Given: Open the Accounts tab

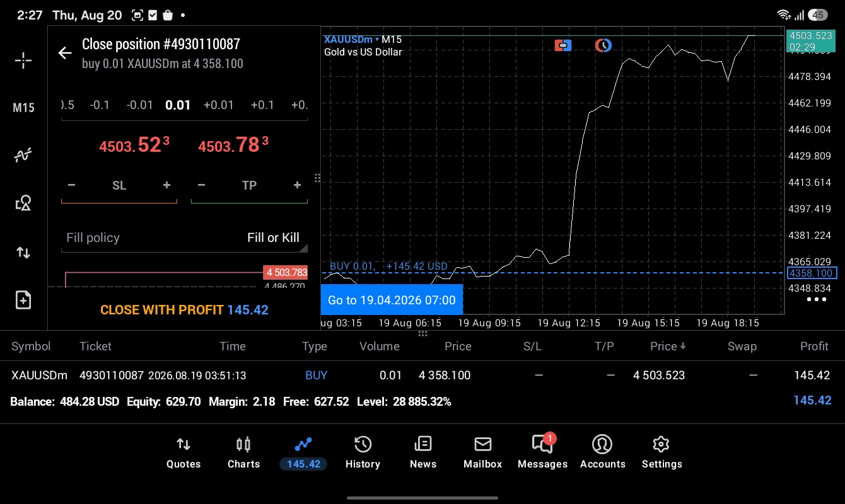Looking at the screenshot, I should click(602, 453).
